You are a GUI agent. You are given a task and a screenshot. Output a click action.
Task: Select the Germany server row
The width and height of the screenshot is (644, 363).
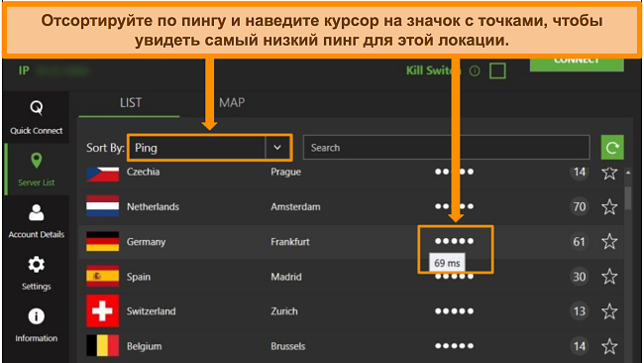(x=351, y=241)
